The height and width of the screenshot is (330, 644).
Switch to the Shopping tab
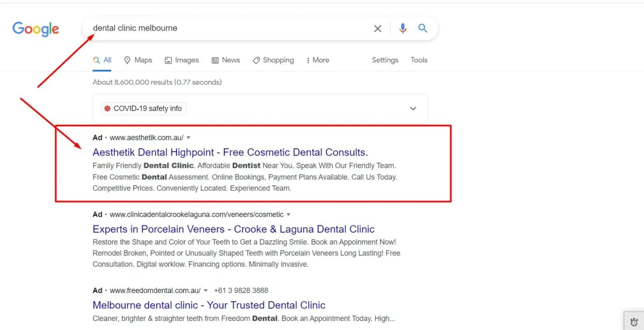(273, 60)
